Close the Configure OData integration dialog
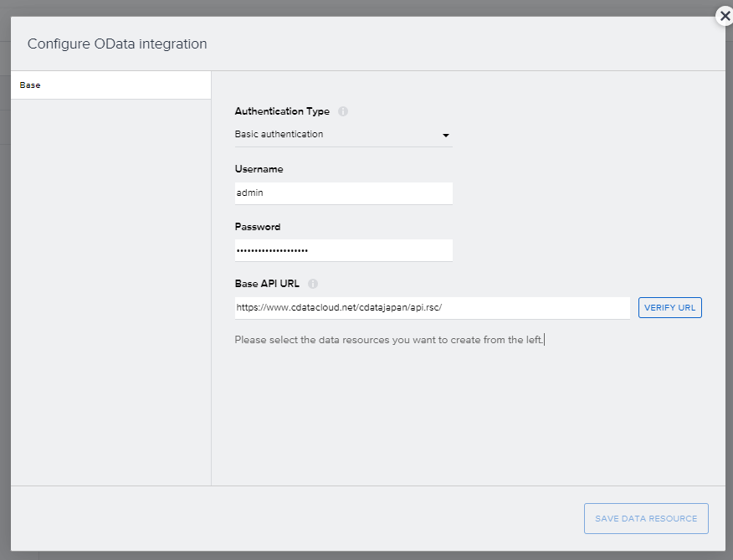Screen dimensions: 733x560 pos(725,16)
